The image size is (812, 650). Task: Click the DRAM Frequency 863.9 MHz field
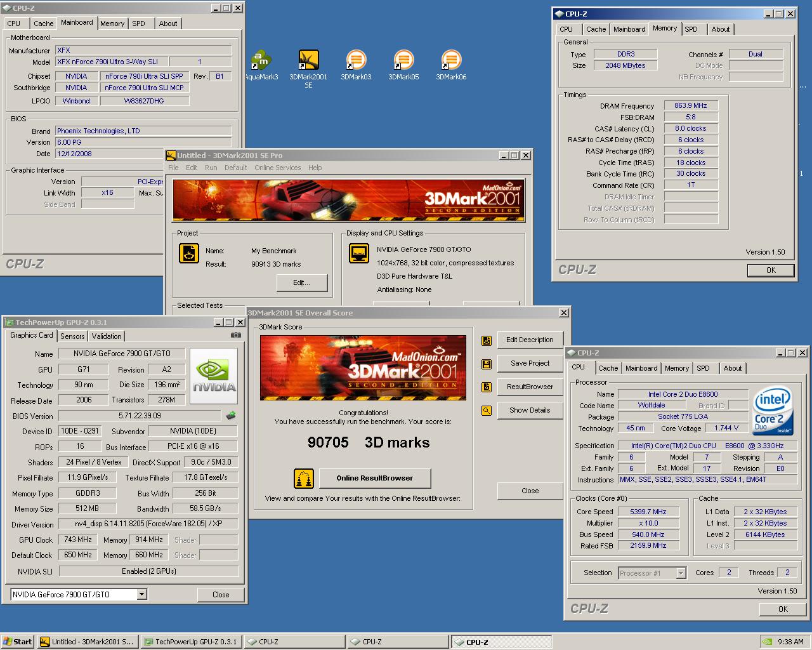click(691, 105)
